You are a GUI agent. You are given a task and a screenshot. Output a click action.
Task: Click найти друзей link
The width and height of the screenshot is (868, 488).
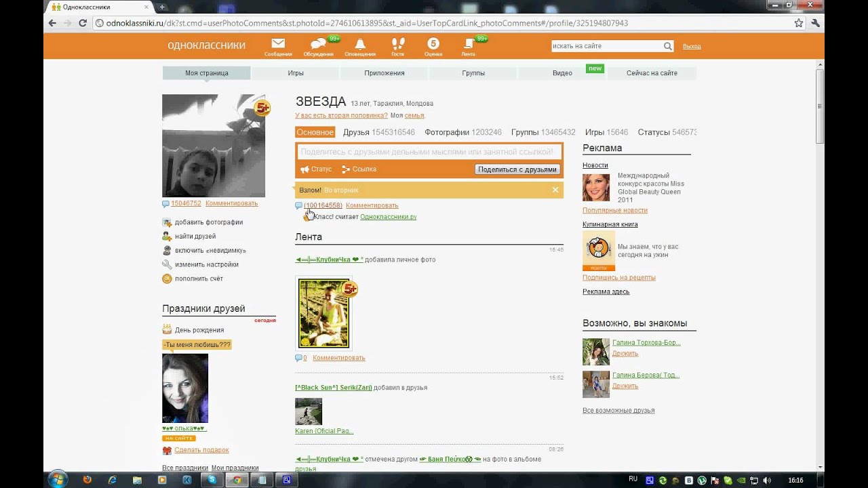click(x=195, y=237)
